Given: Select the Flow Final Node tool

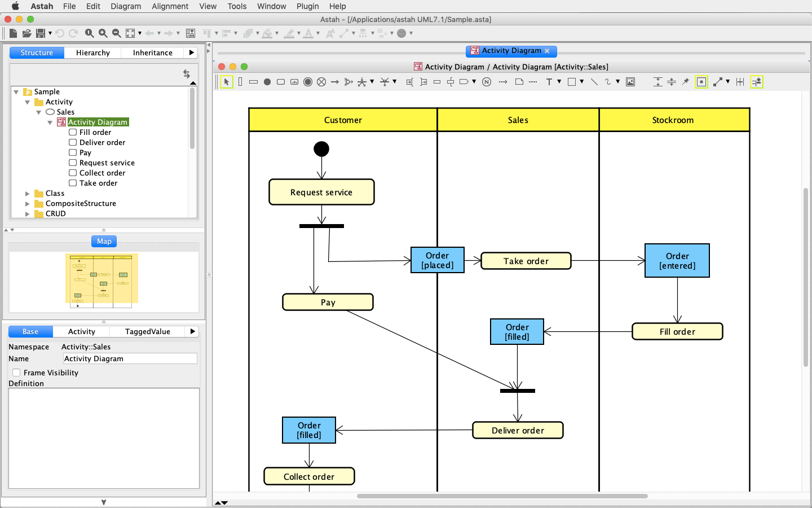Looking at the screenshot, I should [321, 82].
